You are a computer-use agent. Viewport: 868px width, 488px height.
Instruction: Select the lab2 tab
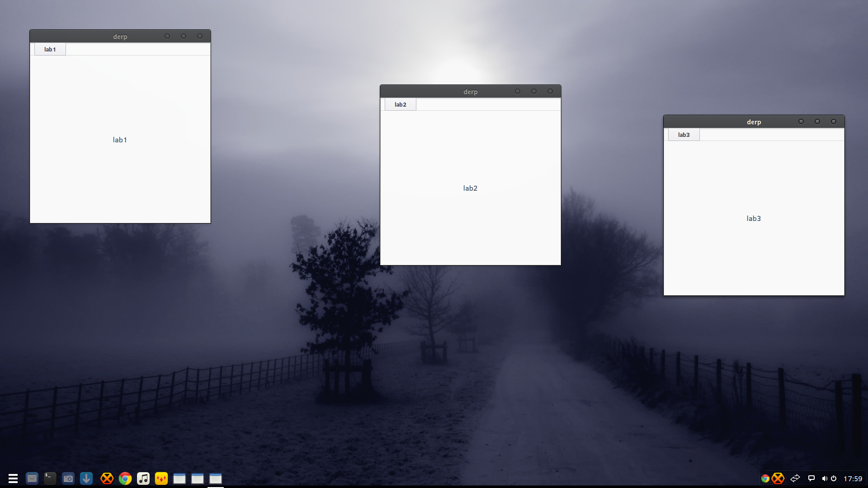coord(401,104)
